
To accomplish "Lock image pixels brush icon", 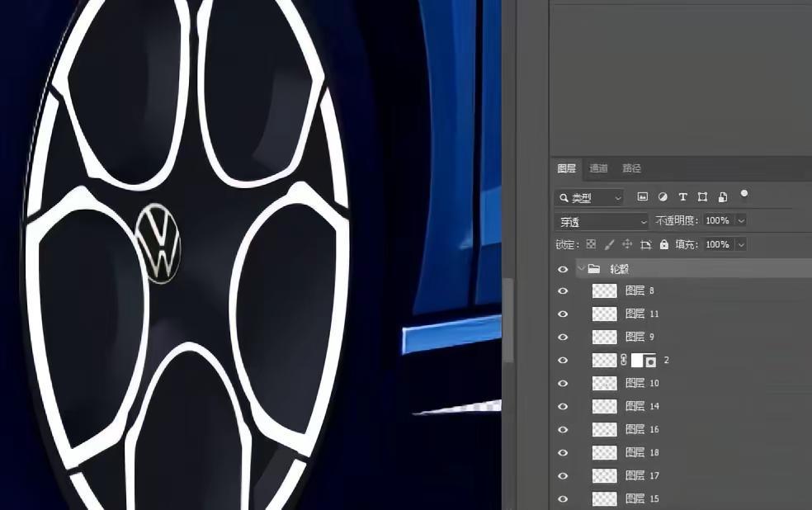I will pyautogui.click(x=609, y=244).
